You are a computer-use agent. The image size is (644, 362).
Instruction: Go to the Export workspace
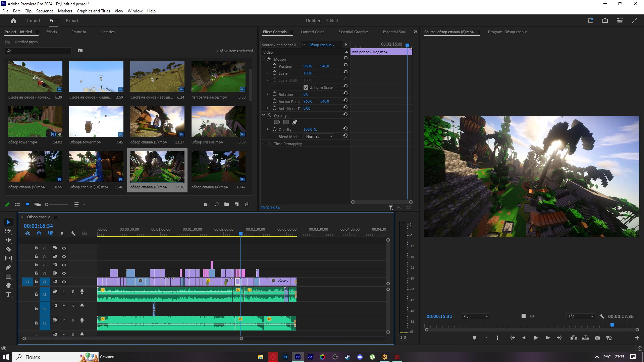click(72, 21)
